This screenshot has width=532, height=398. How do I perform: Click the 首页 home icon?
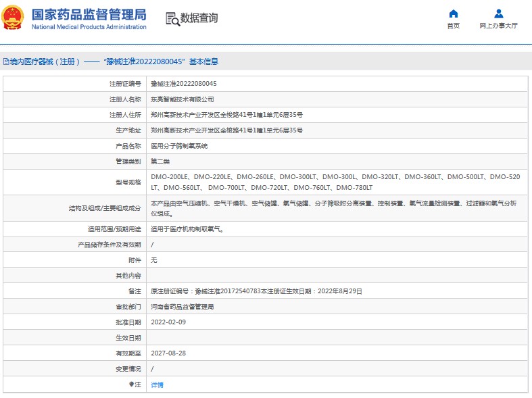pos(453,14)
